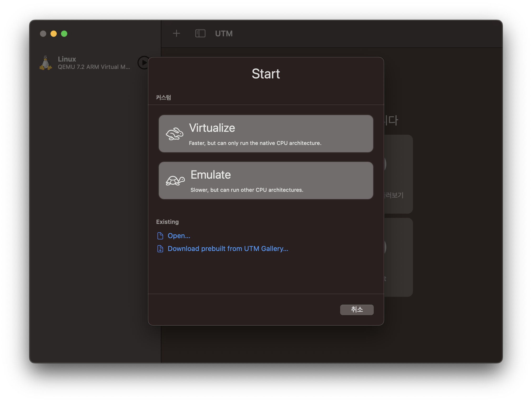
Task: Select the Linux VM name in sidebar
Action: coord(67,59)
